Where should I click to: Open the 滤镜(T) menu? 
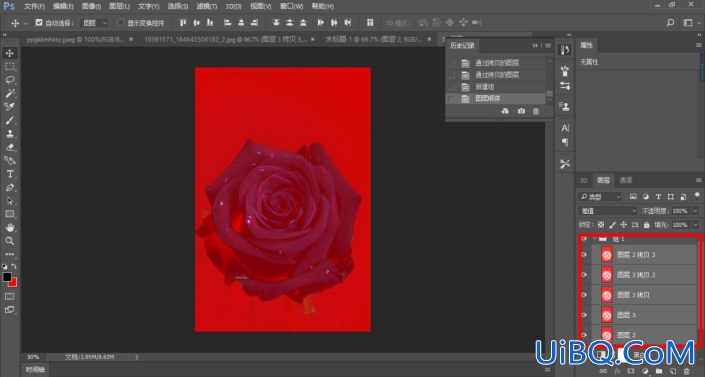click(206, 6)
